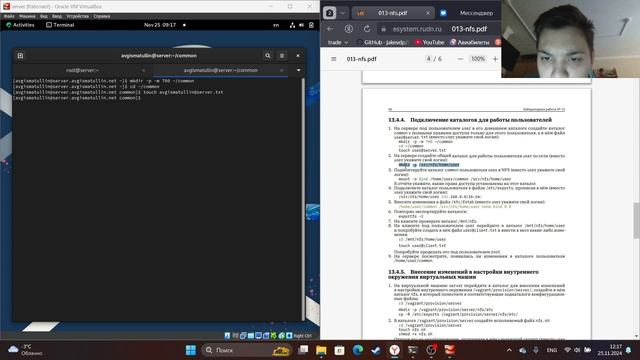Viewport: 640px width, 360px height.
Task: Open Yandex Browser from the taskbar
Action: coord(394,350)
